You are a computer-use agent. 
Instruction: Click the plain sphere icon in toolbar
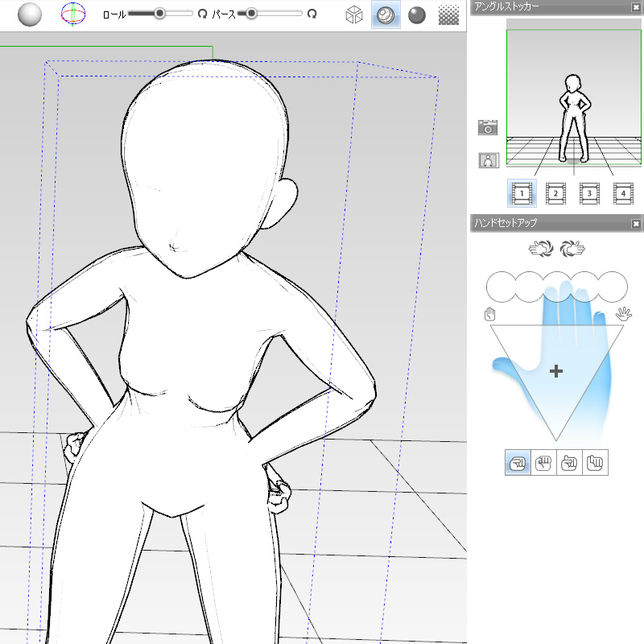30,14
